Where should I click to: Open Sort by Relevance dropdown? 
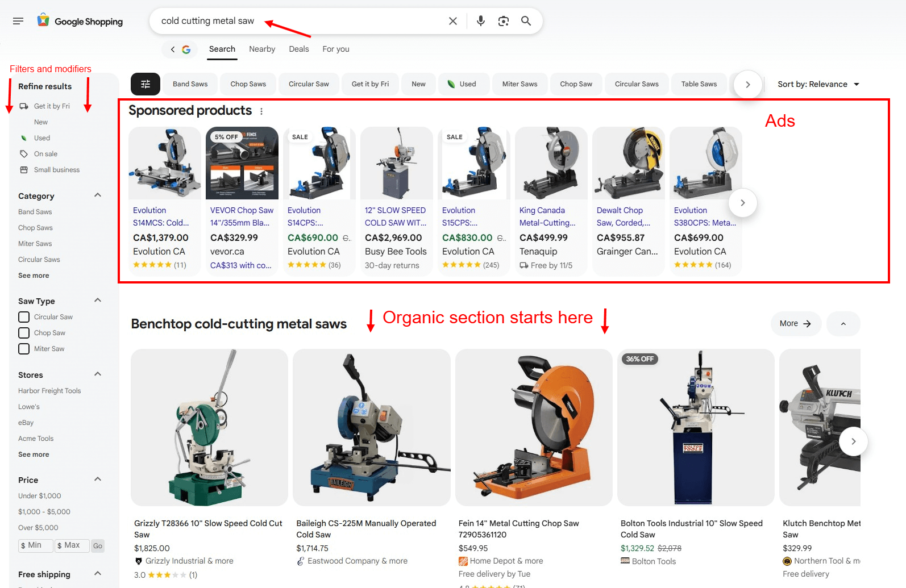pos(818,84)
